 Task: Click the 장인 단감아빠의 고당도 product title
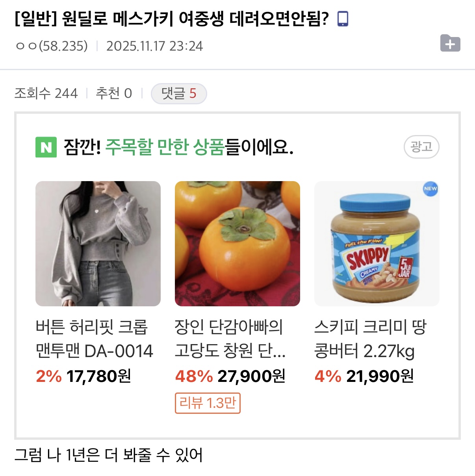click(x=230, y=339)
